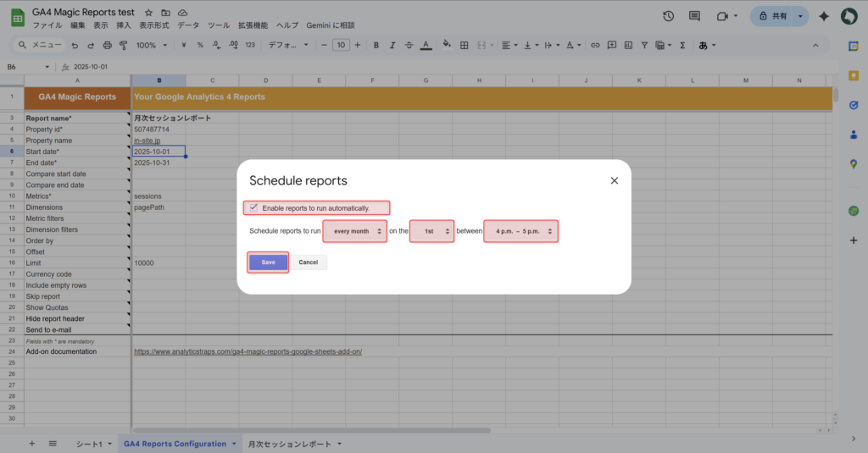Toggle bold formatting
The height and width of the screenshot is (453, 868).
376,46
